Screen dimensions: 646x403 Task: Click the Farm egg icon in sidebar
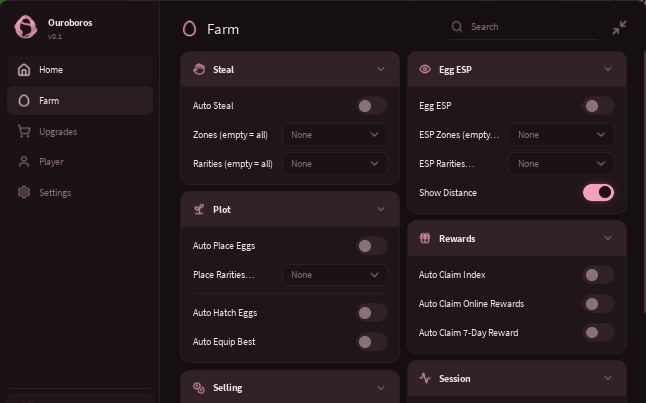coord(24,101)
